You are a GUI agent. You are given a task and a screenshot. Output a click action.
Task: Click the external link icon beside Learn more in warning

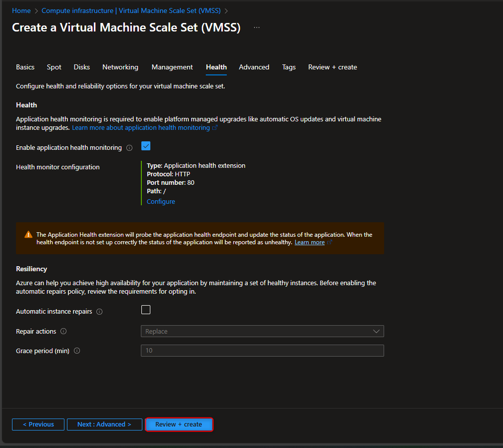(329, 242)
